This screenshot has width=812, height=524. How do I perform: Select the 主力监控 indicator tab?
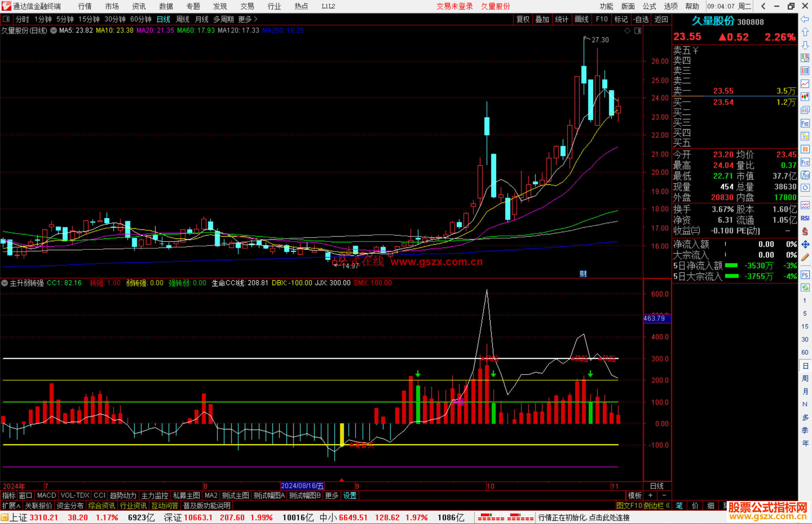(x=155, y=495)
